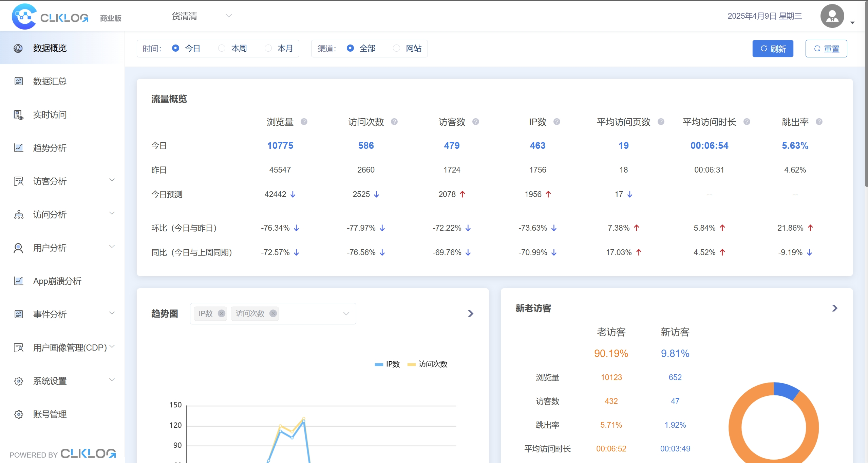Select the 本月 time radio button
The height and width of the screenshot is (463, 868).
pyautogui.click(x=268, y=48)
